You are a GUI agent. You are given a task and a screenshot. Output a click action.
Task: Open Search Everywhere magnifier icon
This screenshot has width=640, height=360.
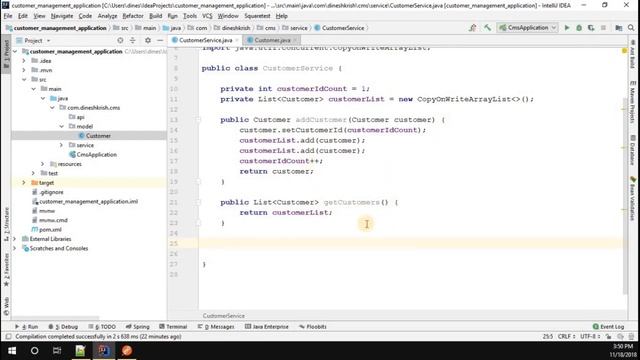(631, 28)
